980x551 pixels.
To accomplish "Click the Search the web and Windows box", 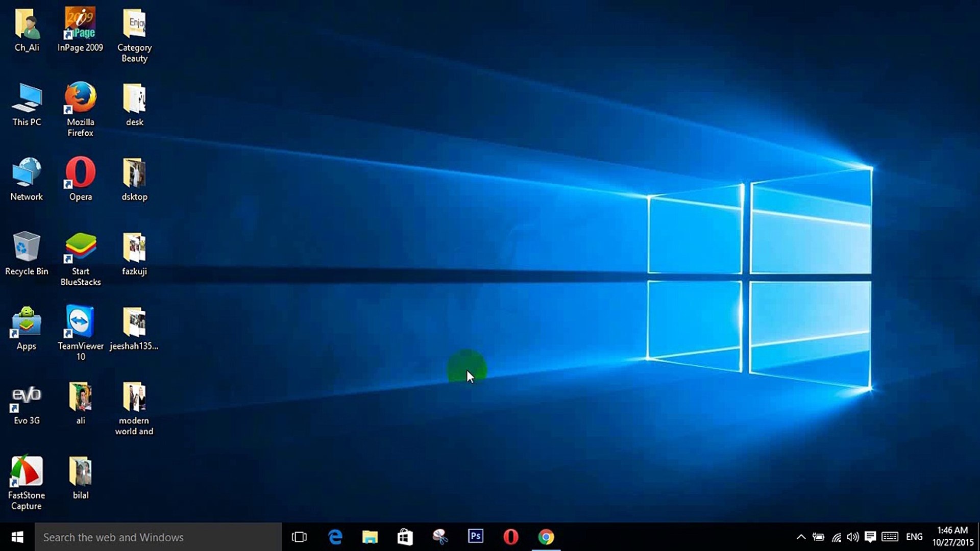I will tap(158, 537).
